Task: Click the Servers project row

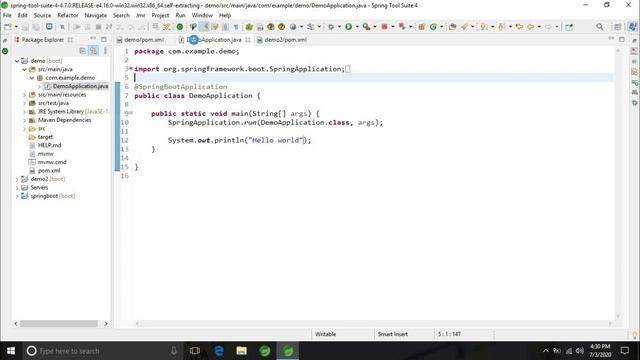Action: pos(39,188)
